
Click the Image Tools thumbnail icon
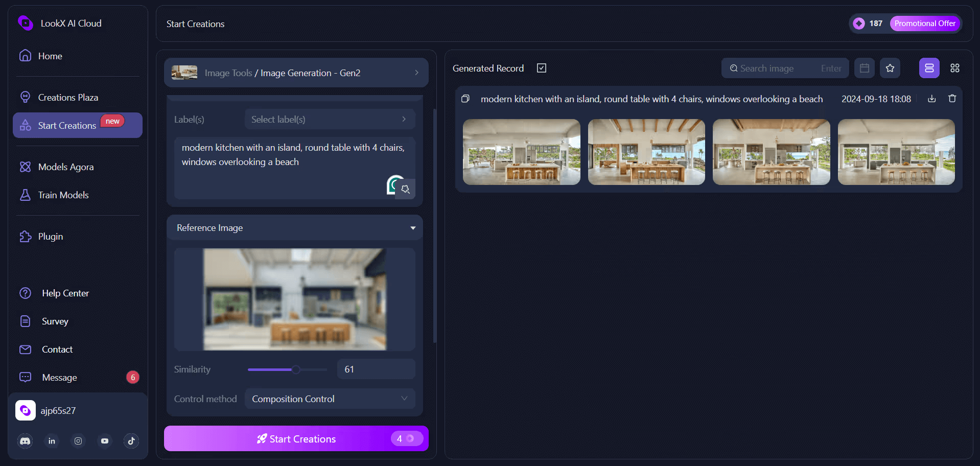[x=184, y=73]
